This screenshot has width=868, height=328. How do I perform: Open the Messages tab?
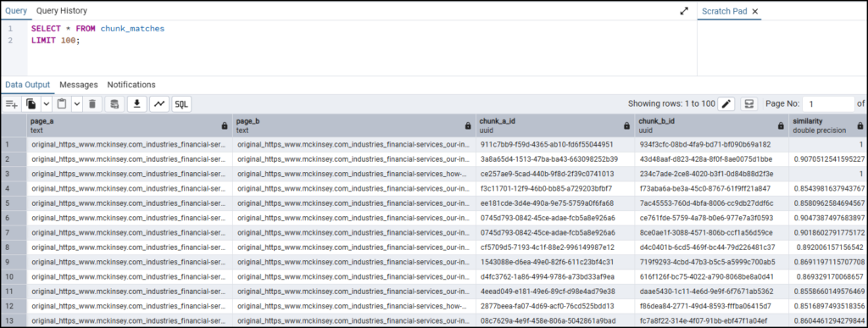[79, 85]
